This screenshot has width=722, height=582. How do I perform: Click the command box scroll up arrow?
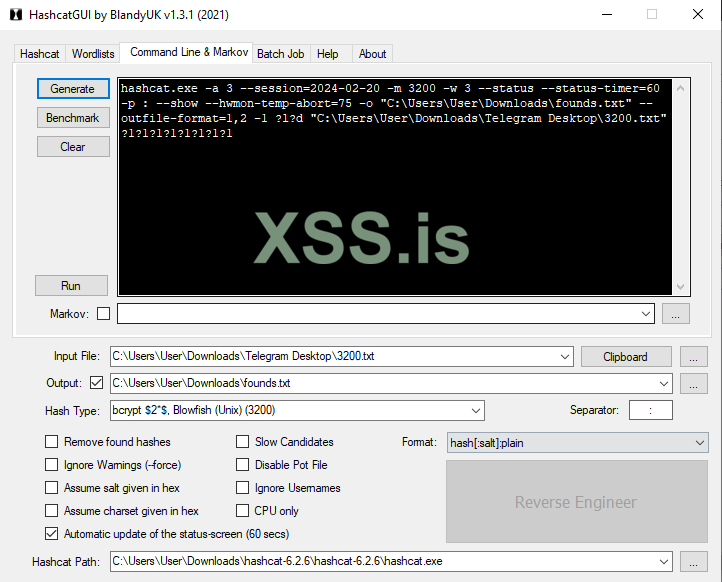pos(681,87)
